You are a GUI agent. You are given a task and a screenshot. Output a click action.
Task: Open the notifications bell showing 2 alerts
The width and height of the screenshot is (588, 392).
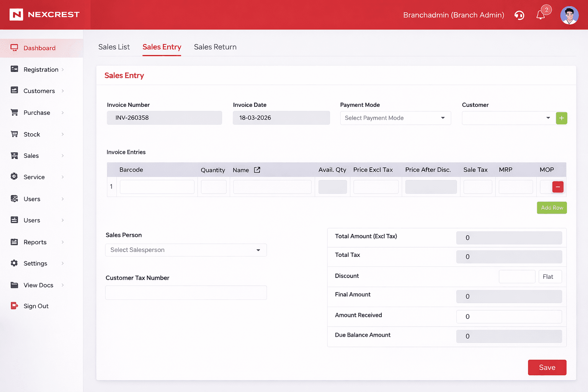click(541, 15)
